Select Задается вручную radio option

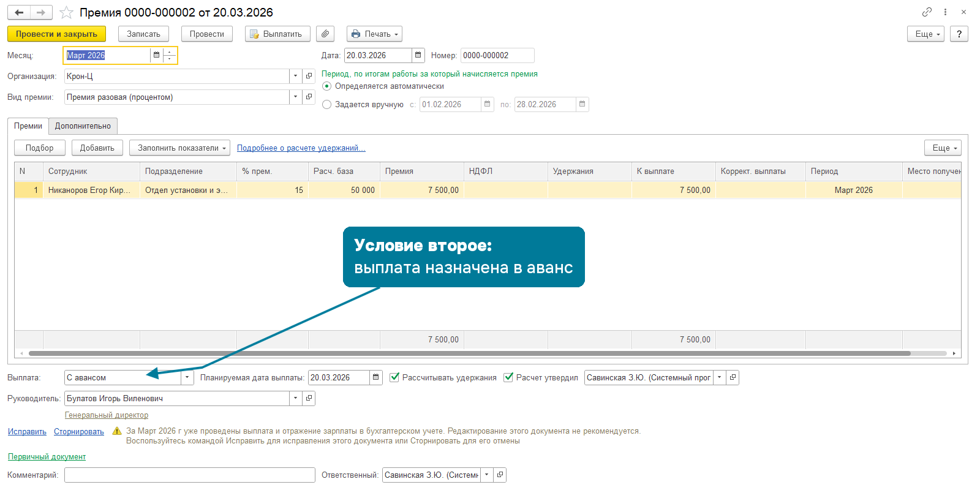326,105
